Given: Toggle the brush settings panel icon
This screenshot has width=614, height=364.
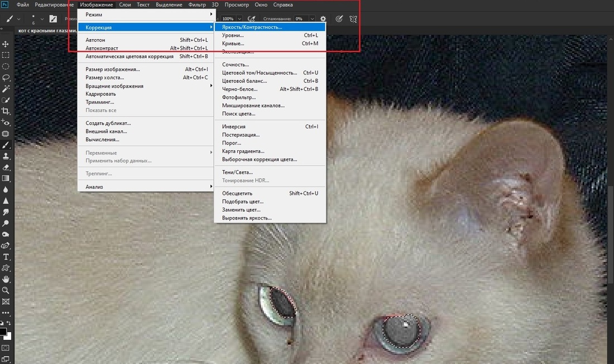Looking at the screenshot, I should [x=53, y=19].
